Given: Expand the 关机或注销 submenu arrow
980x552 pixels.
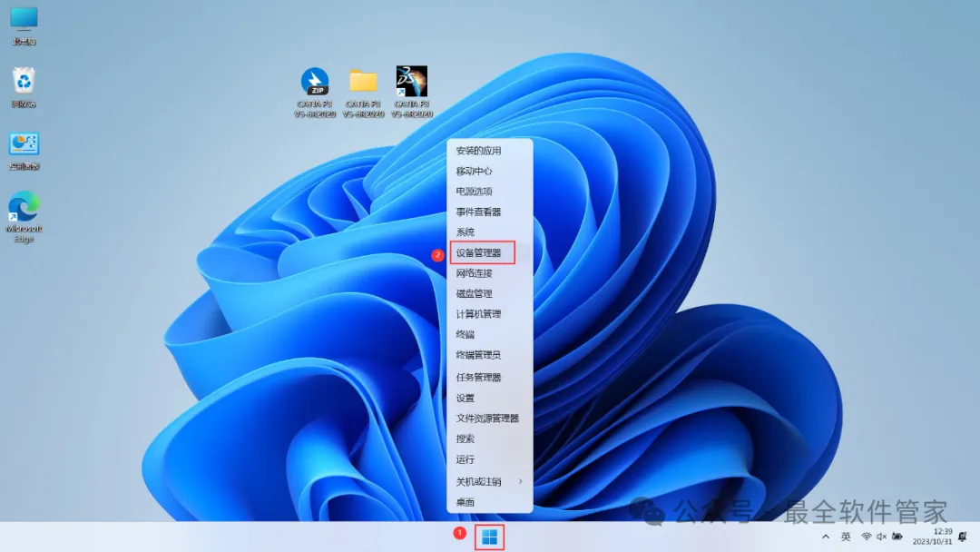Looking at the screenshot, I should click(x=520, y=481).
